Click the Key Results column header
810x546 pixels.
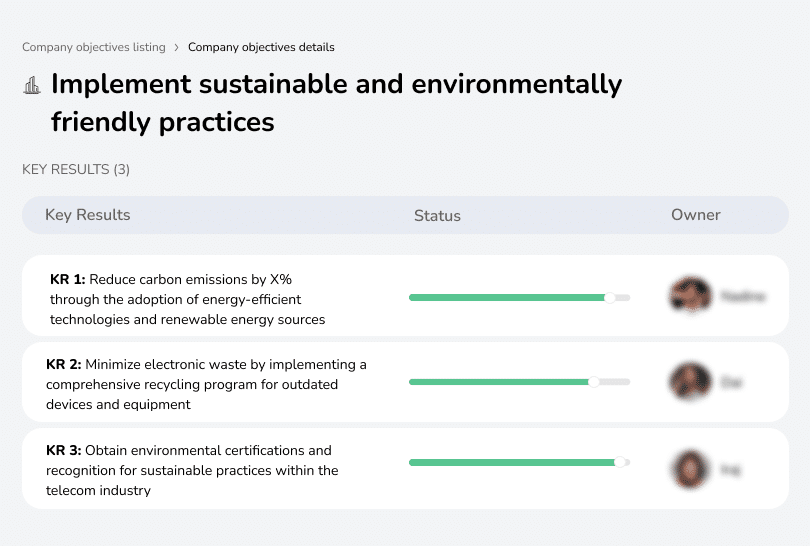pyautogui.click(x=88, y=215)
